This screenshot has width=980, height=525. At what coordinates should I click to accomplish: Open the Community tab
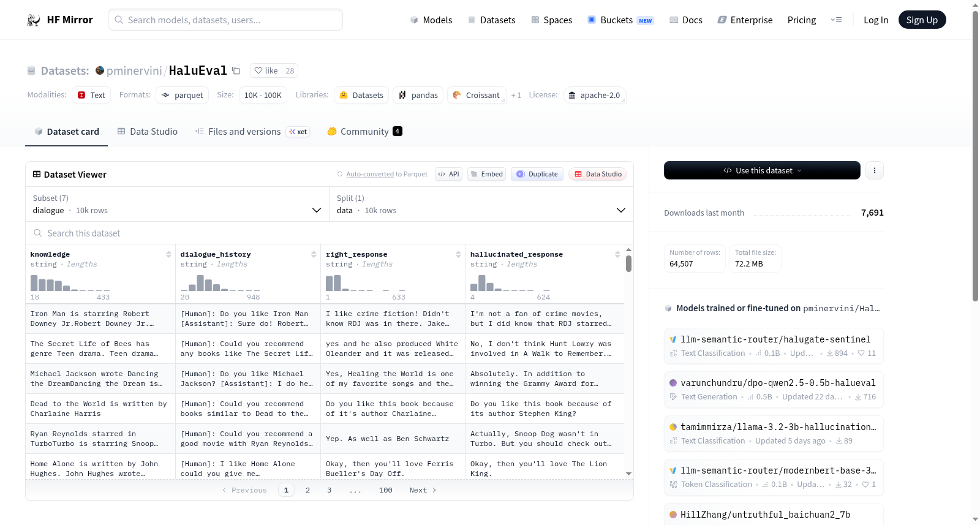(x=365, y=132)
